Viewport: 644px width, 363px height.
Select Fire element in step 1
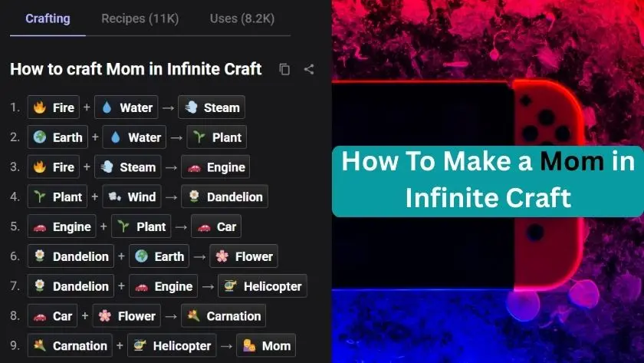54,107
